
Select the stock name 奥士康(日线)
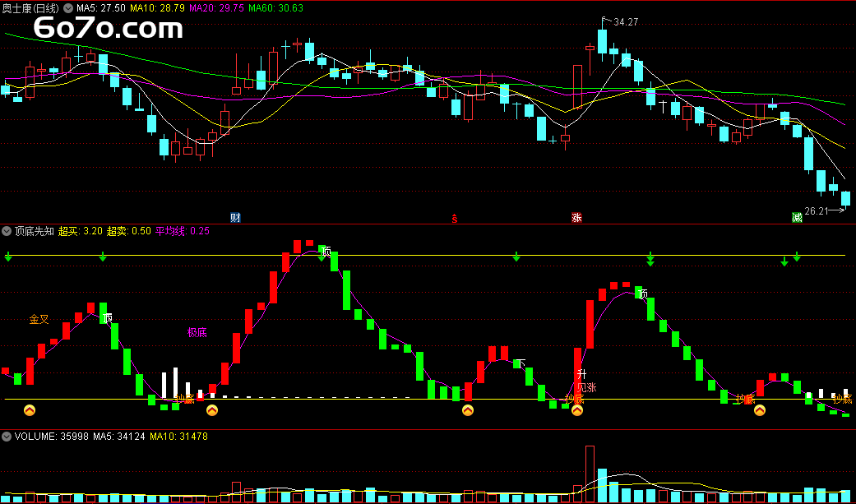(x=30, y=8)
